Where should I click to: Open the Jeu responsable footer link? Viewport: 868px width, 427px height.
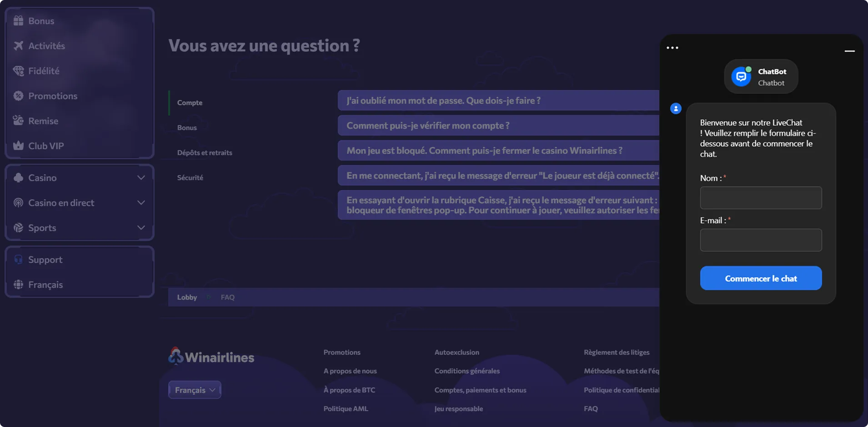click(x=458, y=408)
